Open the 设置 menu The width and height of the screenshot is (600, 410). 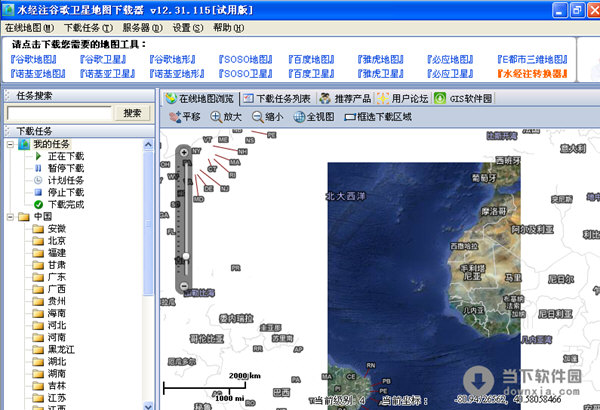click(188, 28)
